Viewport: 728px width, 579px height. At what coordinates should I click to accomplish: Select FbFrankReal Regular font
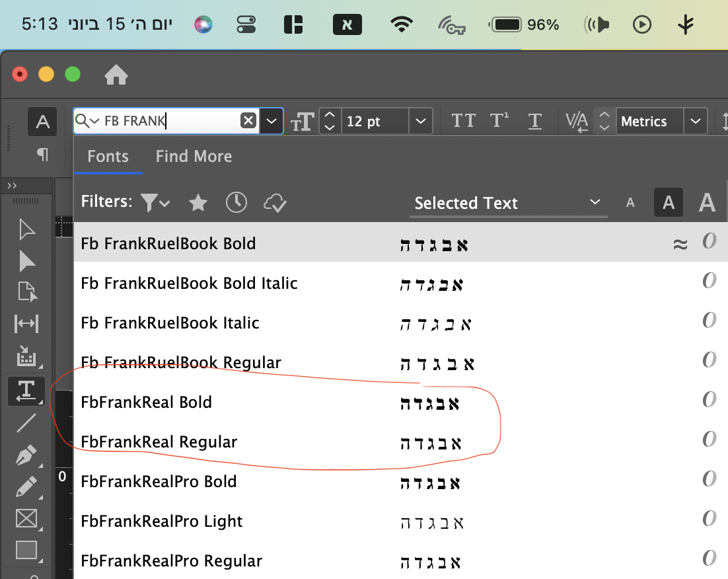coord(400,441)
